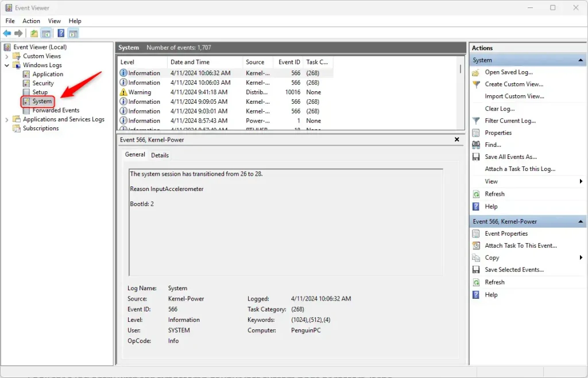
Task: Open the Help menu
Action: pyautogui.click(x=75, y=21)
